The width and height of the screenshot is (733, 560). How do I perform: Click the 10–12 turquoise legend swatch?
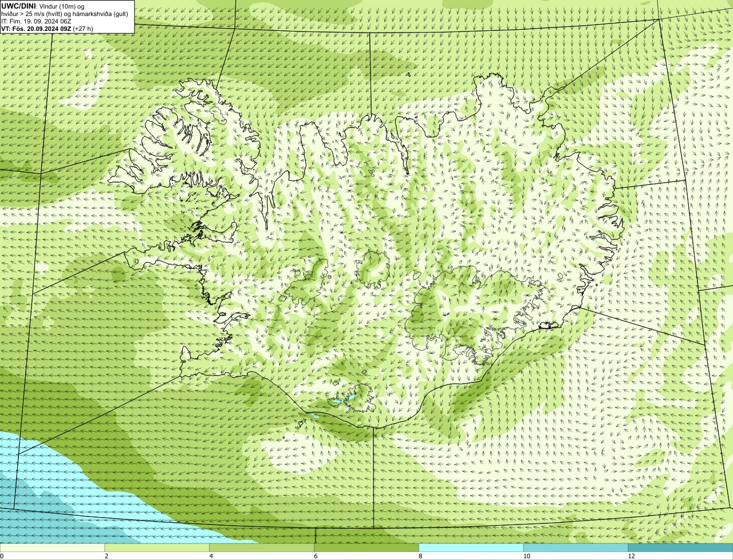click(x=576, y=548)
